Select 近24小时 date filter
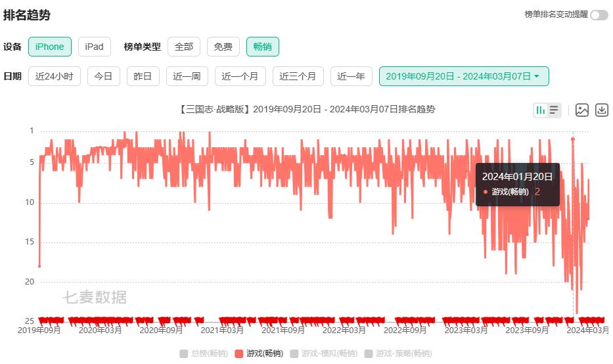Viewport: 613px width, 364px height. [x=55, y=76]
